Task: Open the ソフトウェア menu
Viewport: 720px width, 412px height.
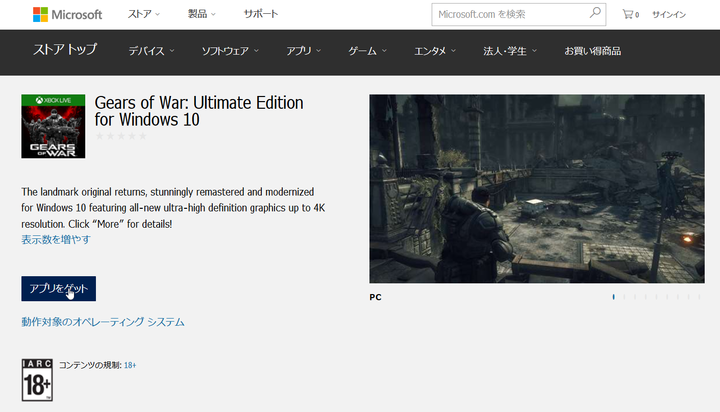Action: pyautogui.click(x=231, y=51)
